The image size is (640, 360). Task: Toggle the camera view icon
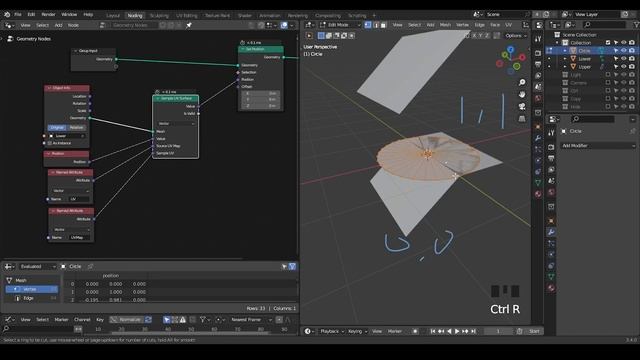[522, 107]
